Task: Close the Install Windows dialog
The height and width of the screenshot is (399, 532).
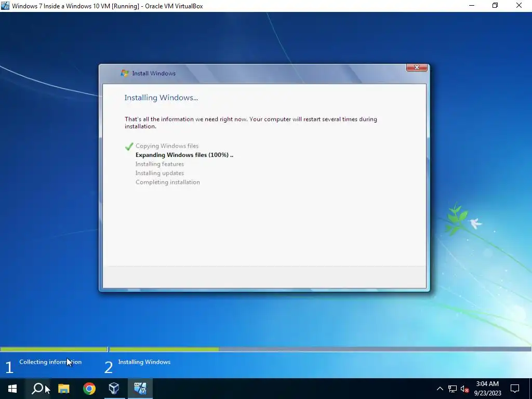Action: [x=417, y=68]
